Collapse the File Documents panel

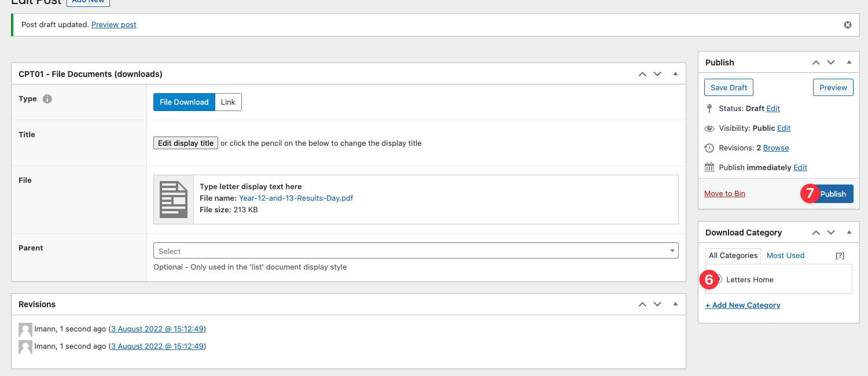coord(675,74)
